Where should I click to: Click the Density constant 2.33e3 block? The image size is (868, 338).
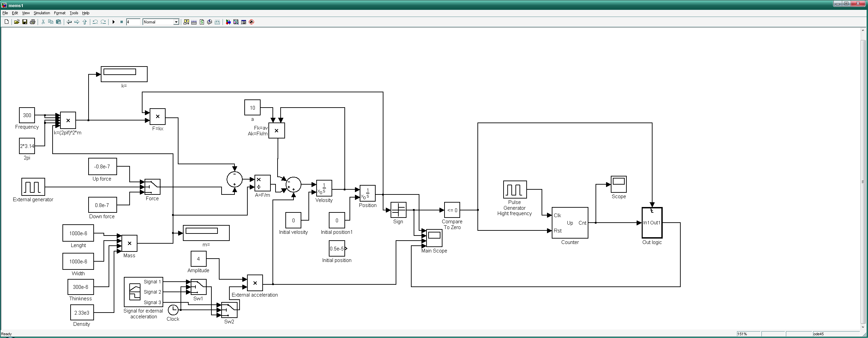click(x=82, y=313)
